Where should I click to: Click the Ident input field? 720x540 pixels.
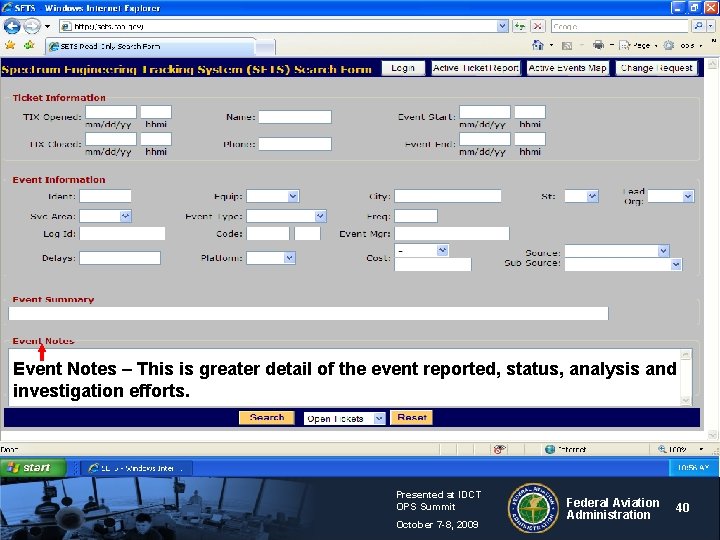[x=105, y=196]
